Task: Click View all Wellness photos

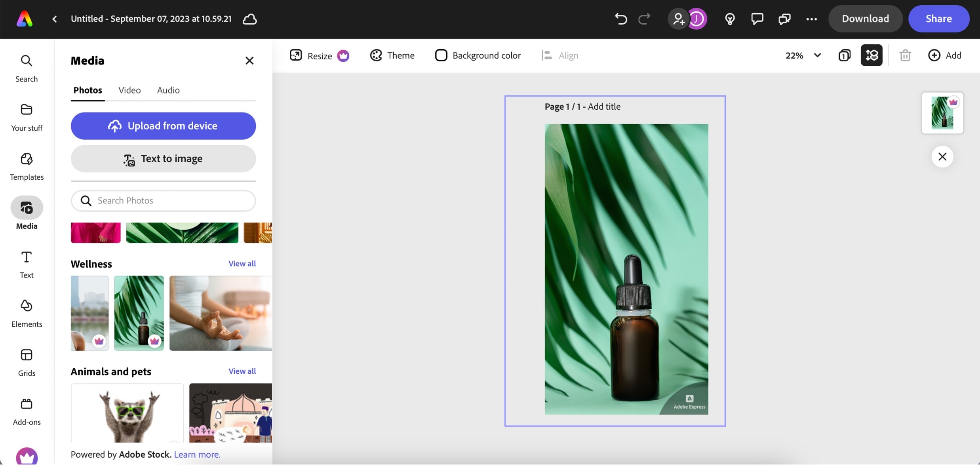Action: click(x=242, y=263)
